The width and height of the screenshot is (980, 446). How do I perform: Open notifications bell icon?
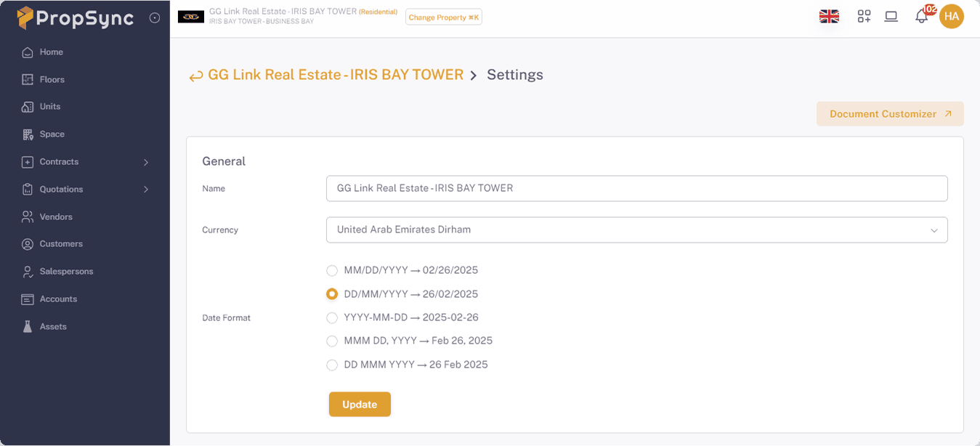(x=921, y=17)
